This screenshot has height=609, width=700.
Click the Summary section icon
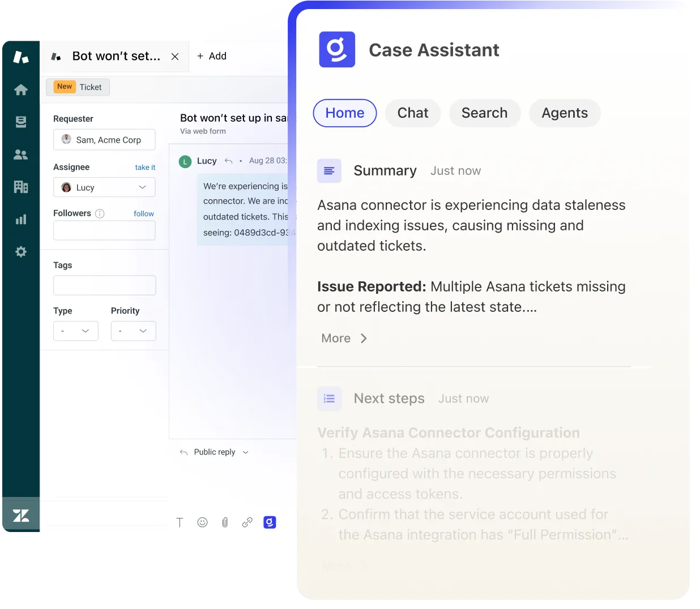point(329,170)
